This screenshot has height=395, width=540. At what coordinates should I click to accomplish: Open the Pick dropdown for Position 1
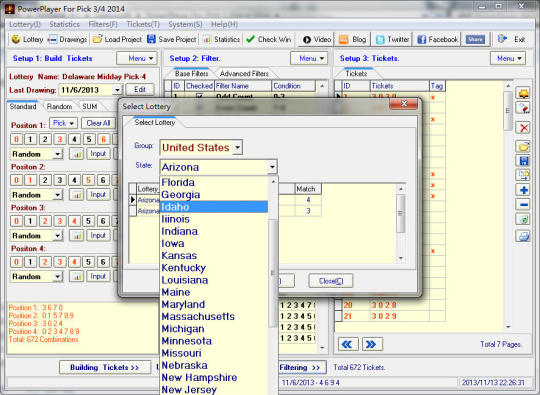[x=63, y=123]
